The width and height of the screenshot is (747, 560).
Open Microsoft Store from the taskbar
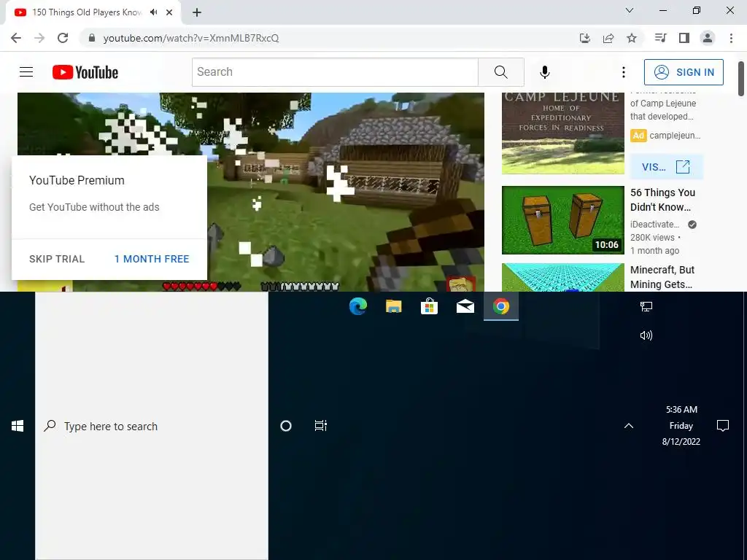(x=429, y=306)
